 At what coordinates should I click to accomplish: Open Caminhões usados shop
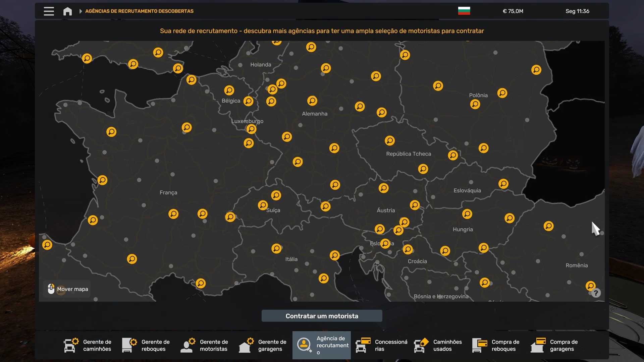point(438,345)
